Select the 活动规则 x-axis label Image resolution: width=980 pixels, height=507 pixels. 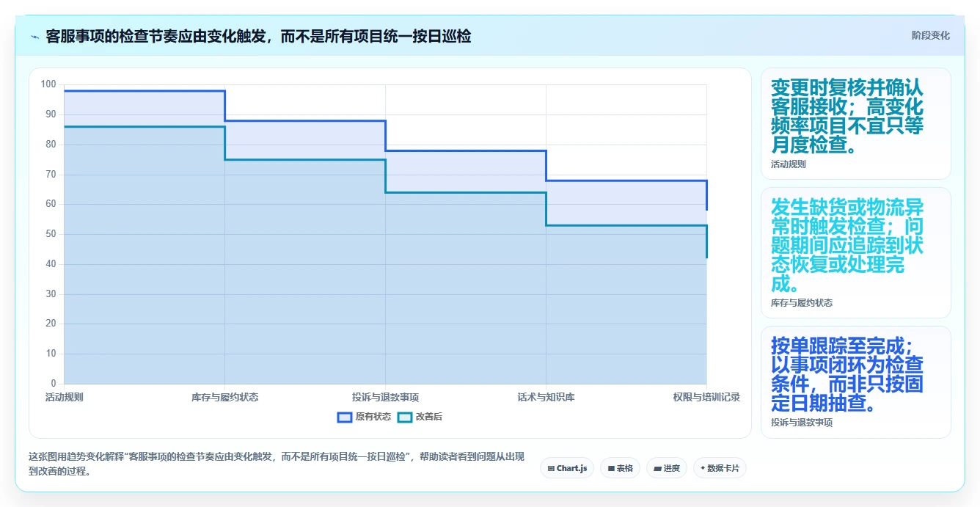64,397
